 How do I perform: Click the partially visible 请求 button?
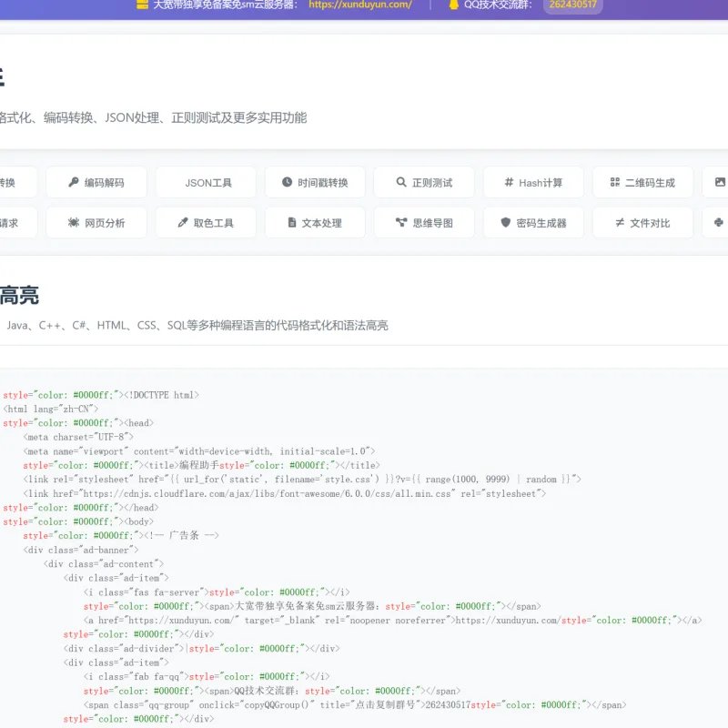18,223
